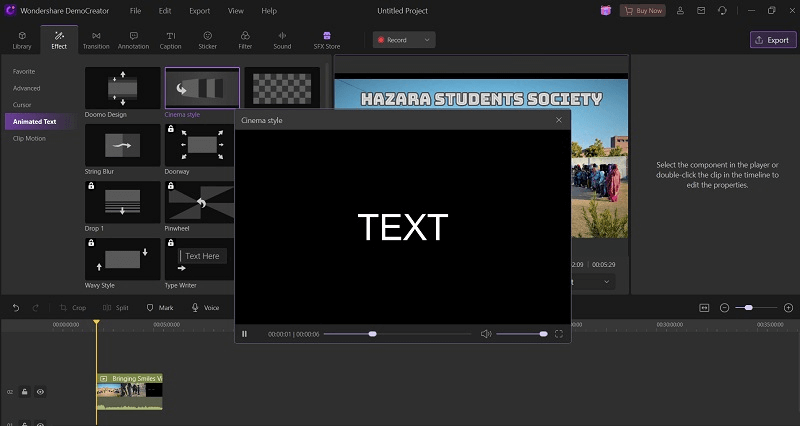
Task: Click the Buy Now button
Action: (x=643, y=11)
